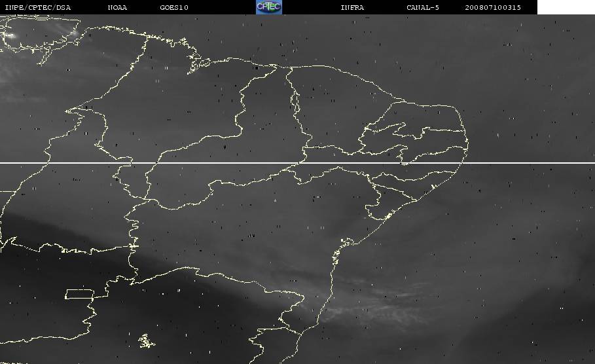
Task: Select the "NOAA" header label
Action: [118, 7]
